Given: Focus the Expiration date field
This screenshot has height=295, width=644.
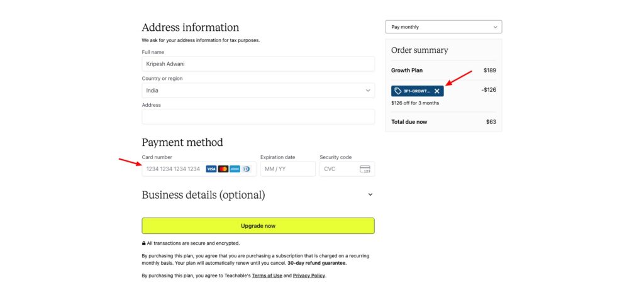Looking at the screenshot, I should point(287,169).
